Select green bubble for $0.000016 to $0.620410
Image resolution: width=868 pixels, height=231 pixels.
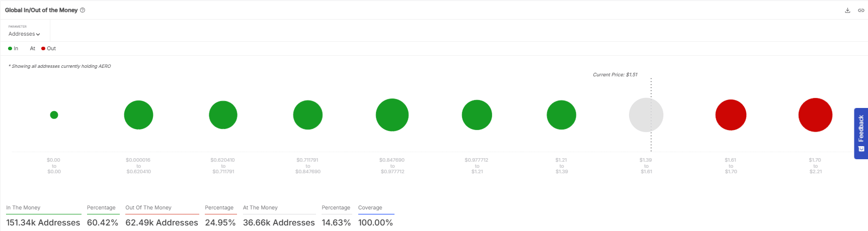tap(138, 115)
